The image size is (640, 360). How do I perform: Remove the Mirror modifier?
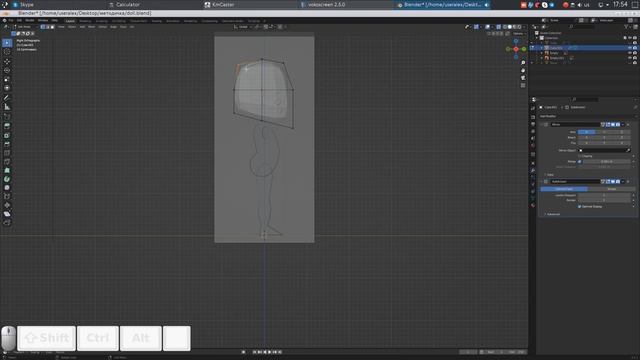point(628,124)
